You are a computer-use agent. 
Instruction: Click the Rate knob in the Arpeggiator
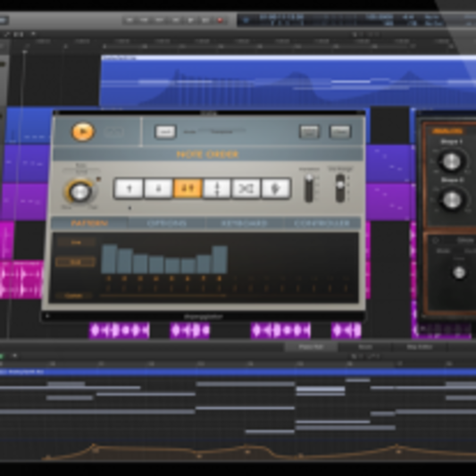(79, 191)
